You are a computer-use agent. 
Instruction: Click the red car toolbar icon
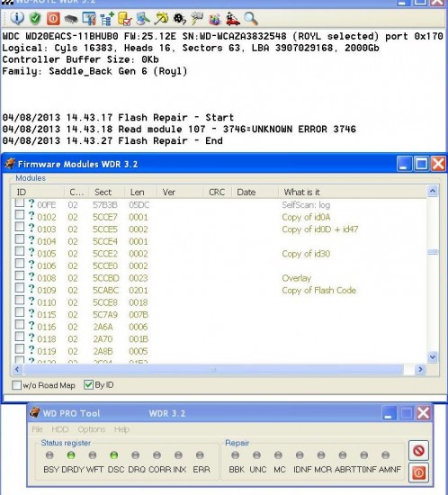point(233,19)
